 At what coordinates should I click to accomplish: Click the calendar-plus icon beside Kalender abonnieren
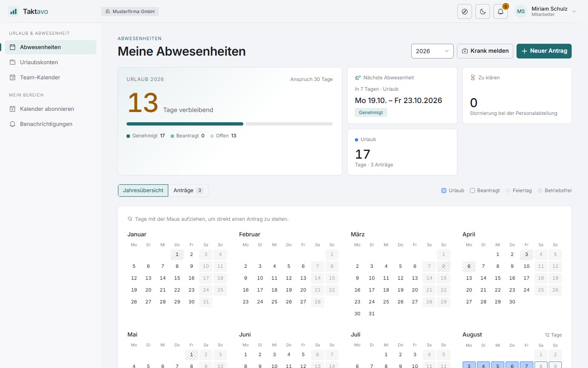coord(12,109)
